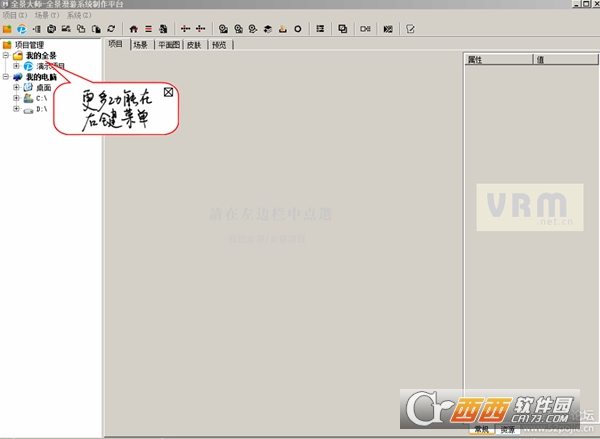Switch to the 皮肤 tab
The height and width of the screenshot is (439, 600).
194,45
